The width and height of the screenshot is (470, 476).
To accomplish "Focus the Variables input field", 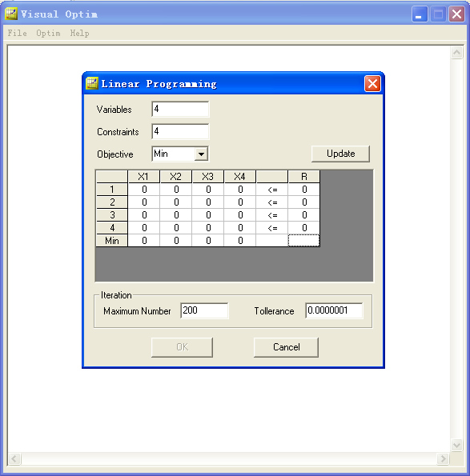I will tap(180, 109).
